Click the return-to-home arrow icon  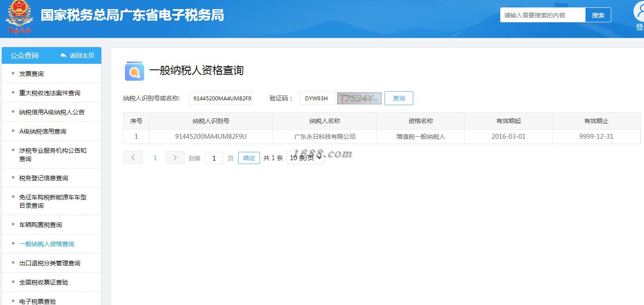63,55
